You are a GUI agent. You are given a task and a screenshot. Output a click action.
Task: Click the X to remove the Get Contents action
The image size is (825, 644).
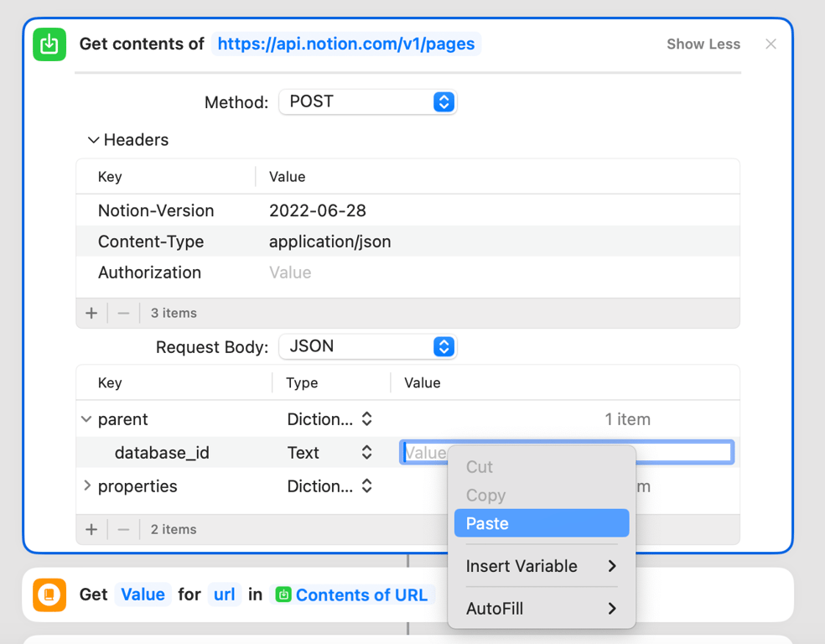tap(771, 44)
